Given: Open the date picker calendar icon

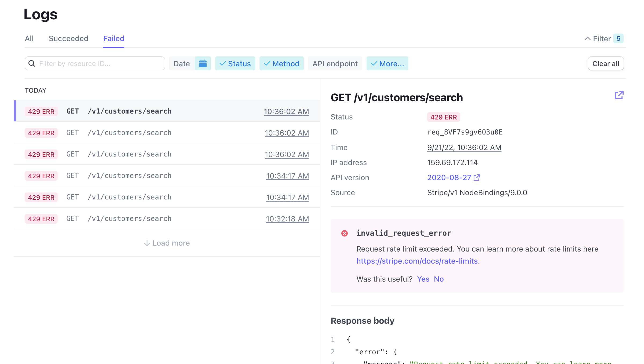Looking at the screenshot, I should pos(203,63).
